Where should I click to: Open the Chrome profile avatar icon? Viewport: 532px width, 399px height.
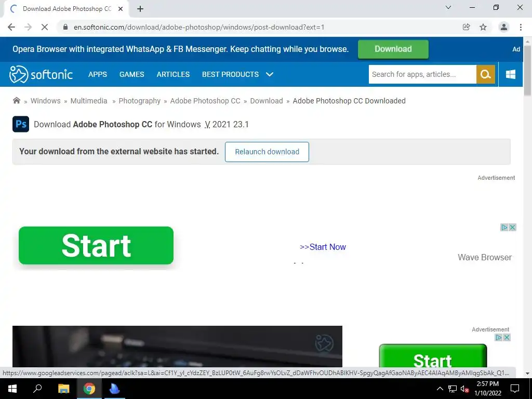pos(504,27)
